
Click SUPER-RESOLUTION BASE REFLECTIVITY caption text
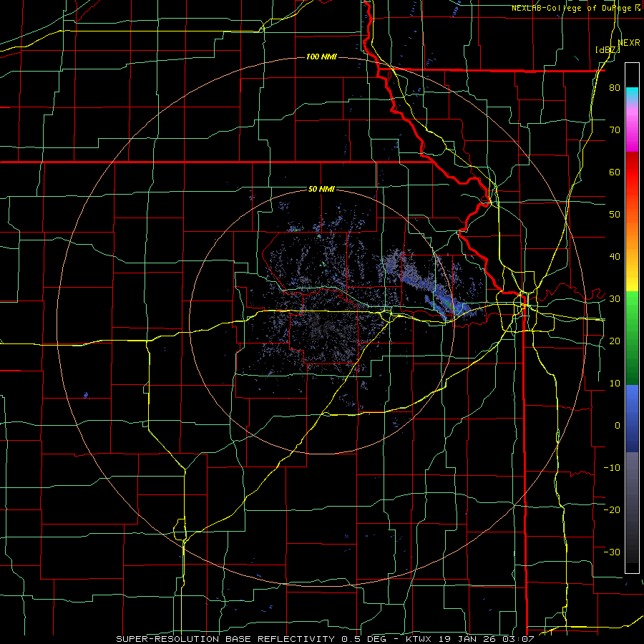[x=225, y=639]
